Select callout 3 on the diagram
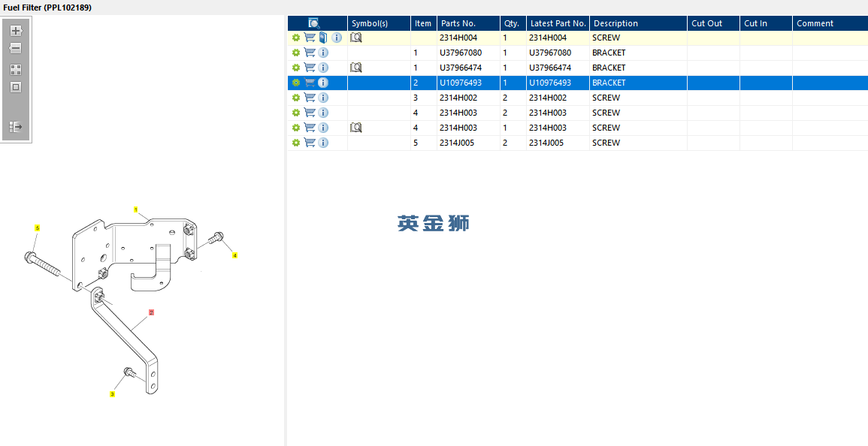 click(x=113, y=394)
